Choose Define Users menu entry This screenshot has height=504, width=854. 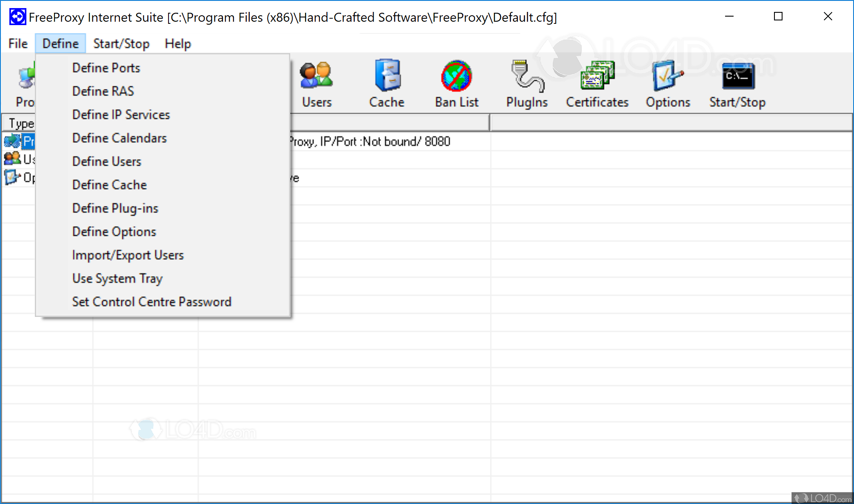coord(163,161)
